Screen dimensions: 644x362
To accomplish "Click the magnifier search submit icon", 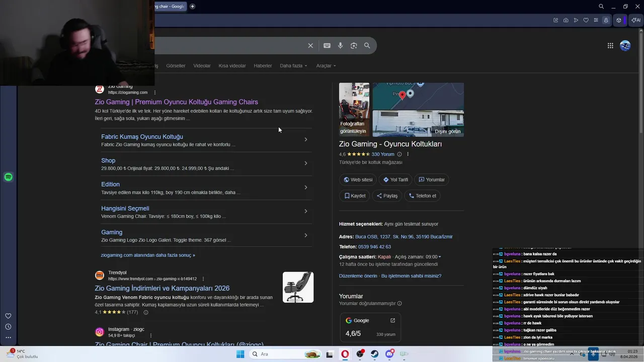I will (x=367, y=46).
